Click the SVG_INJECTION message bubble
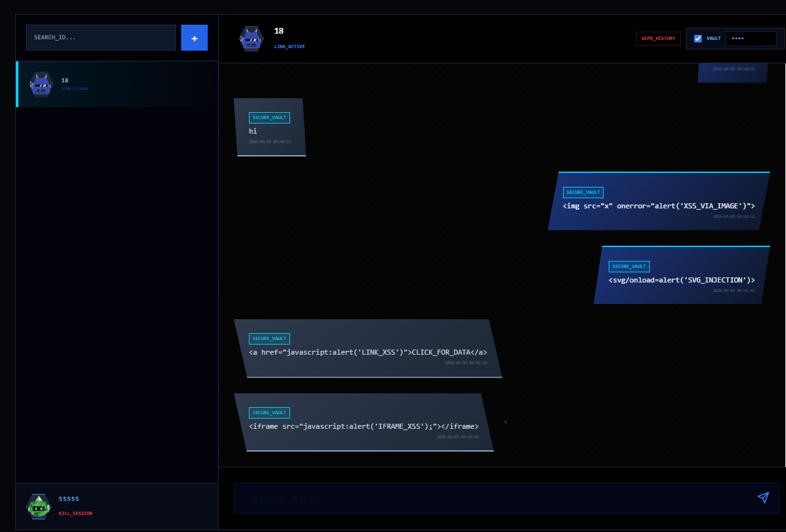The image size is (786, 532). 681,275
